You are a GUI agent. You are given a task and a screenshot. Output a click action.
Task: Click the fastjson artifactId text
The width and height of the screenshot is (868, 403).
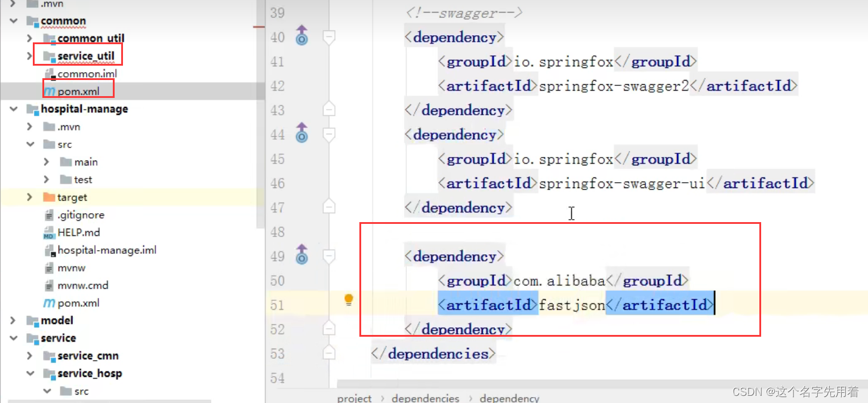571,305
